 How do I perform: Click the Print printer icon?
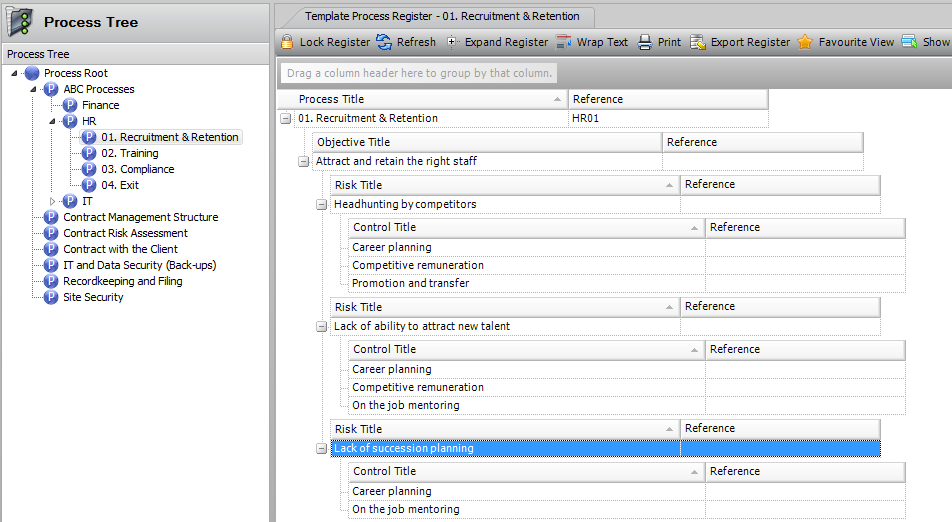pos(645,42)
